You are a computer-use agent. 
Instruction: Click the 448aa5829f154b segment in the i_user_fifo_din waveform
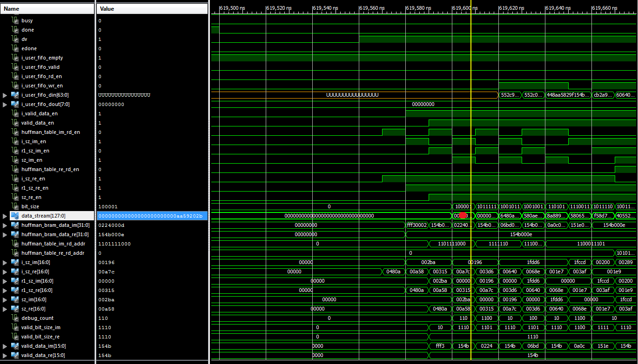point(568,95)
